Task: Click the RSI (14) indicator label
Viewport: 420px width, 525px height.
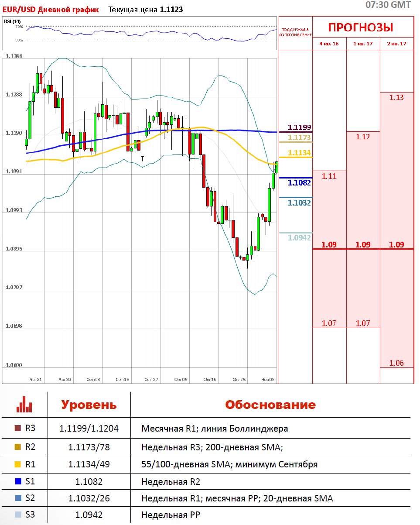Action: (x=12, y=21)
